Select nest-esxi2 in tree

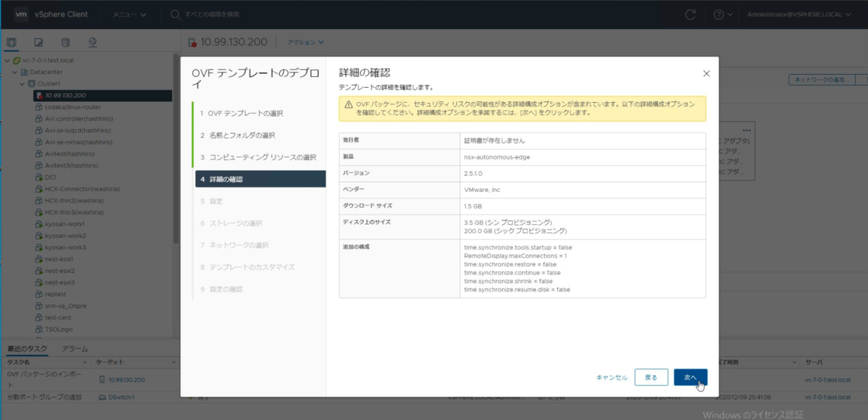pos(60,270)
